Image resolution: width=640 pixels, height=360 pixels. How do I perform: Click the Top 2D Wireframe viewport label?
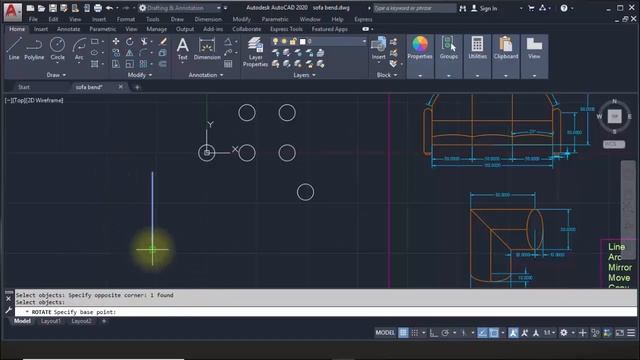pyautogui.click(x=34, y=100)
